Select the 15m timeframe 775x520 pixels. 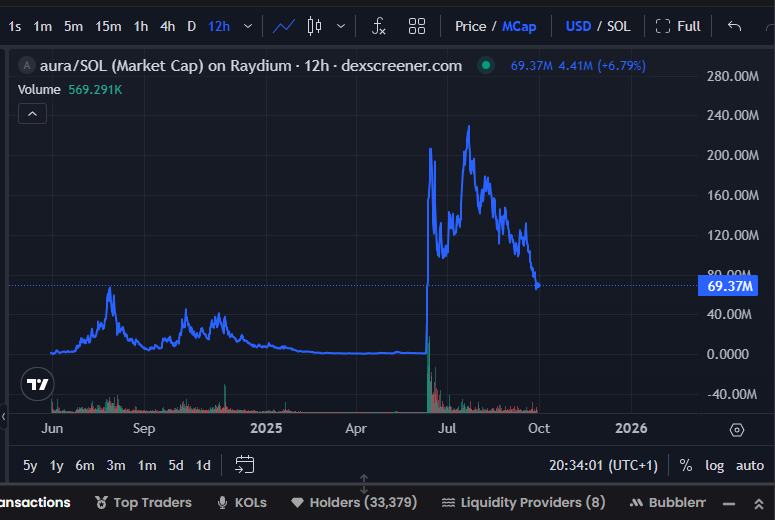pos(108,26)
